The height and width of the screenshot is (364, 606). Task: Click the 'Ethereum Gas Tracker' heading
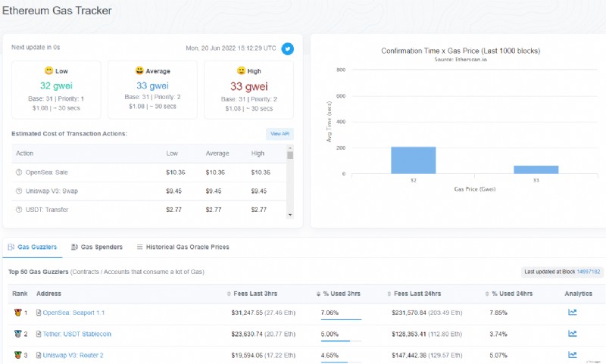click(57, 11)
